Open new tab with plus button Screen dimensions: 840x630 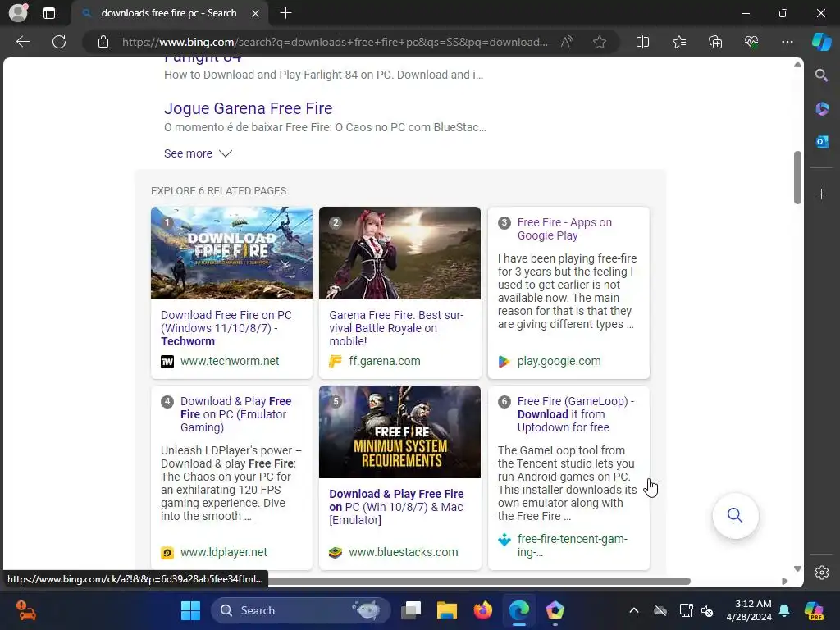point(285,13)
